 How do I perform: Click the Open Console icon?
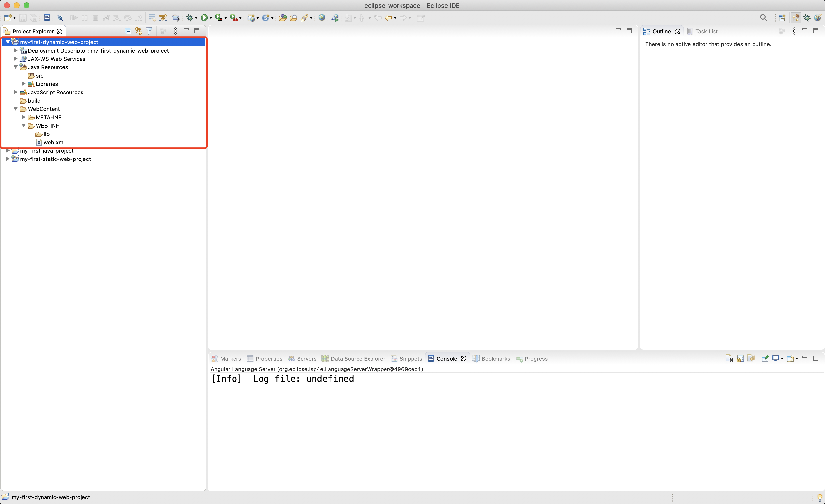790,358
